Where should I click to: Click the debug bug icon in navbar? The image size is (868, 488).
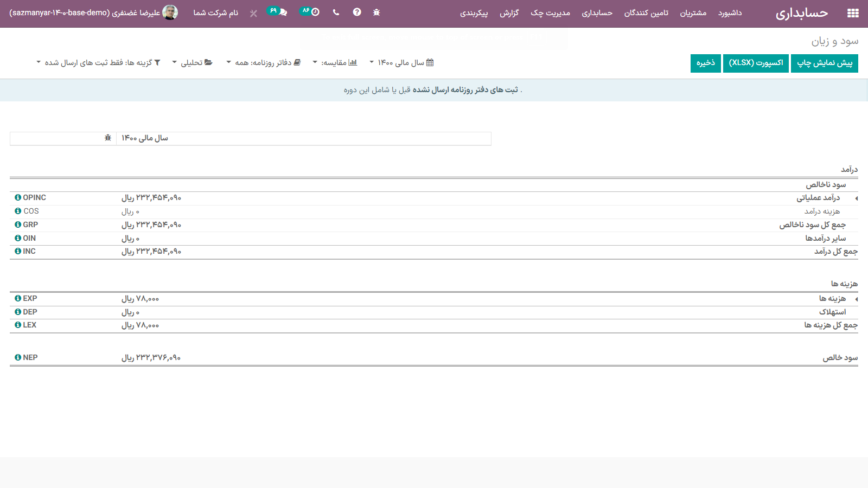376,12
